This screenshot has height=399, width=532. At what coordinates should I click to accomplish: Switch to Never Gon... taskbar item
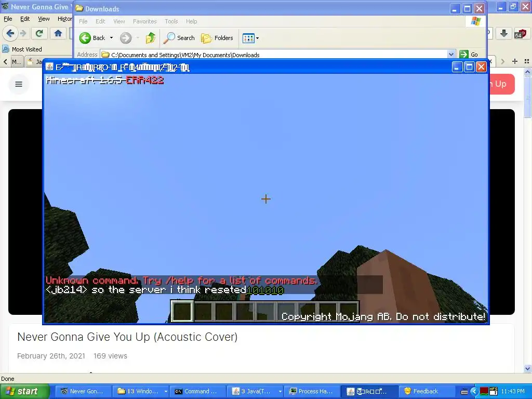pos(83,391)
